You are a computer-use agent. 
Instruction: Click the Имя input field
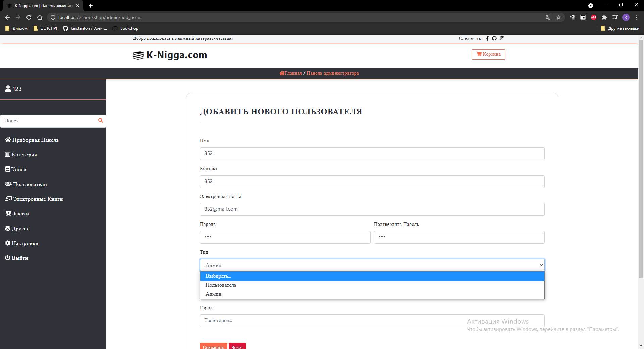coord(372,154)
